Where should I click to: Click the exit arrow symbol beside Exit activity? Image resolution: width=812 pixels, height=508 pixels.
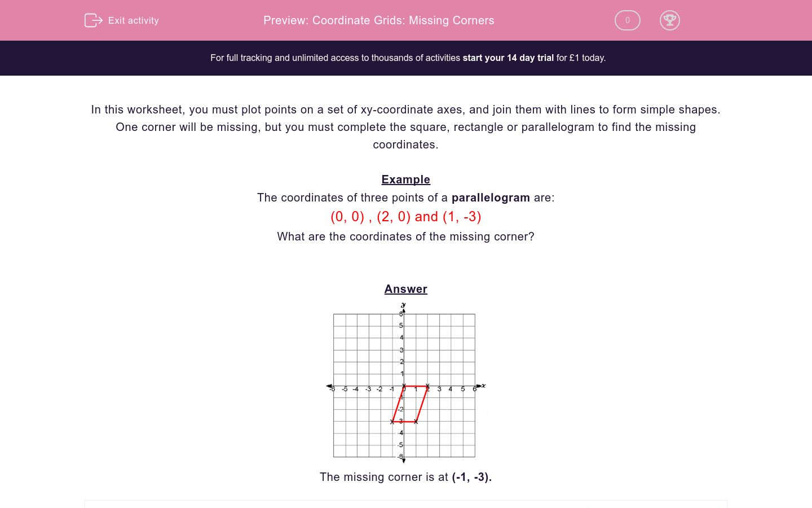(94, 20)
